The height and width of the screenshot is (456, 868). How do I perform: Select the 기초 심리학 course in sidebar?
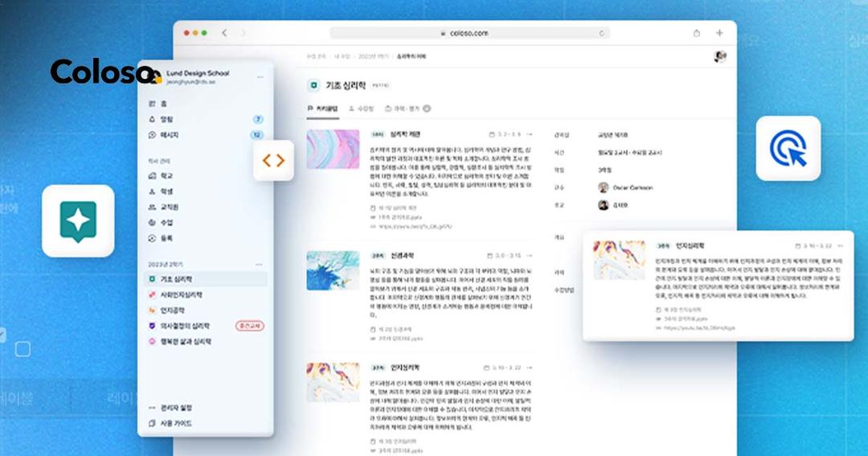click(205, 279)
